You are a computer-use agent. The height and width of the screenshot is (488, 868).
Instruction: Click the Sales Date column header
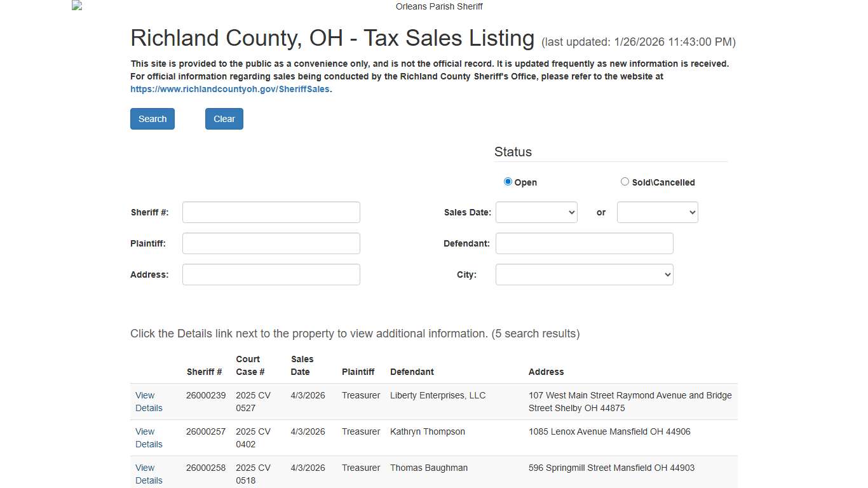[x=302, y=365]
